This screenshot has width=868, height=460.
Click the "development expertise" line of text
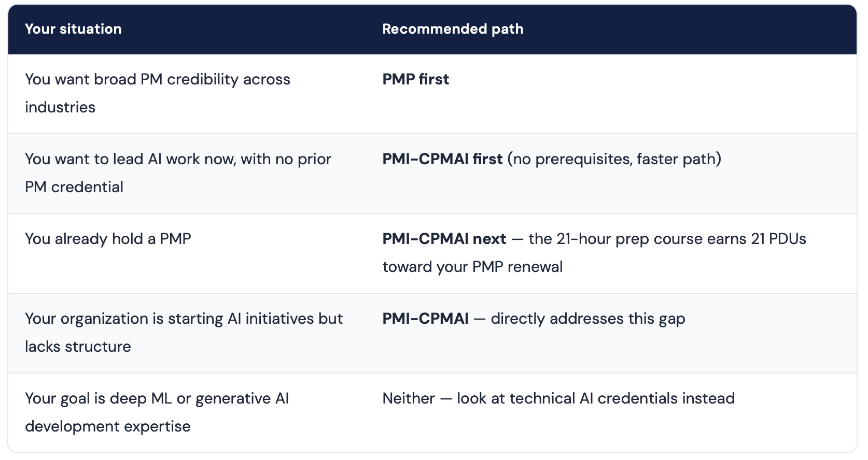[108, 426]
